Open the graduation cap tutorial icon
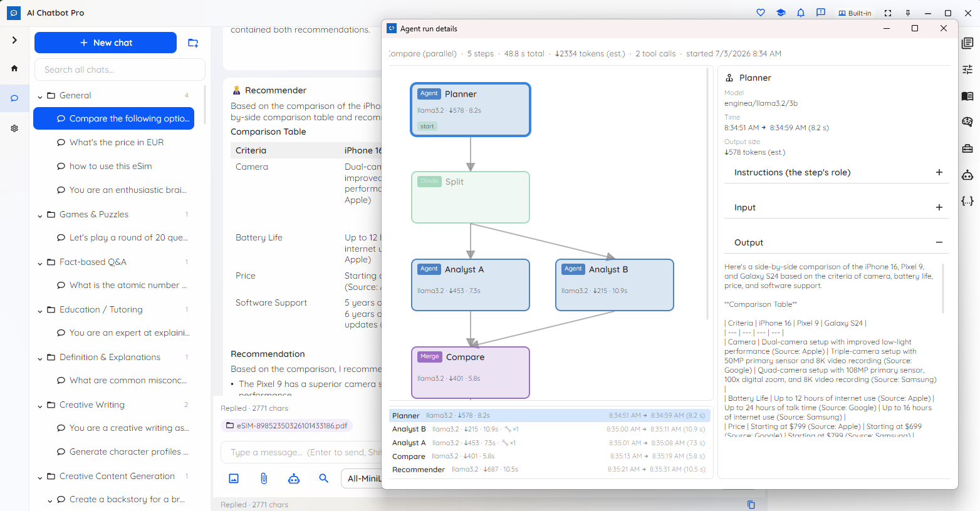The image size is (980, 511). pyautogui.click(x=781, y=13)
